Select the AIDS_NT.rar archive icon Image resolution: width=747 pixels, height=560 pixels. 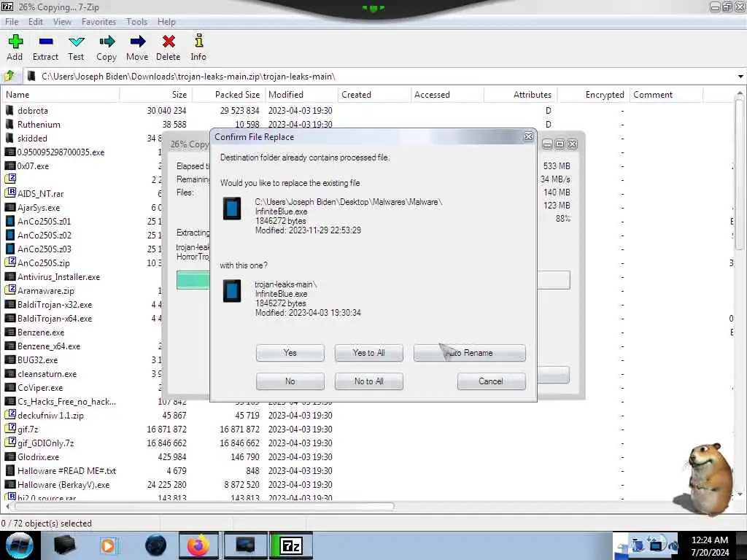click(x=10, y=193)
